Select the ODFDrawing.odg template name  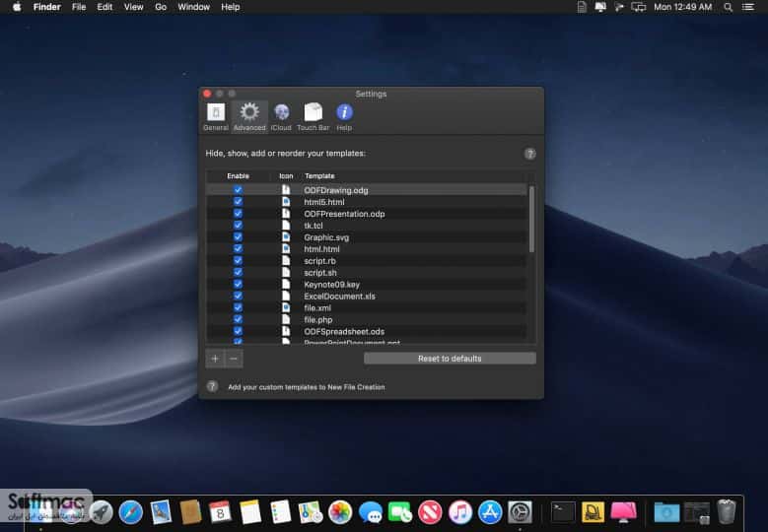(335, 190)
